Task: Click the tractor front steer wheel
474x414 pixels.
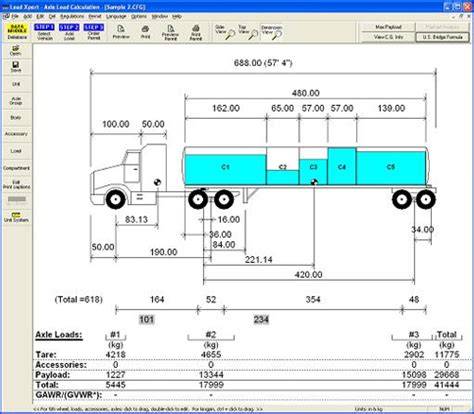Action: (115, 200)
